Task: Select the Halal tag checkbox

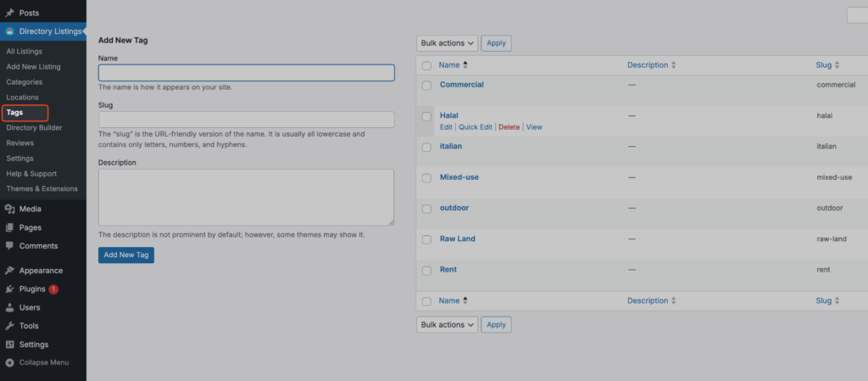Action: [426, 116]
